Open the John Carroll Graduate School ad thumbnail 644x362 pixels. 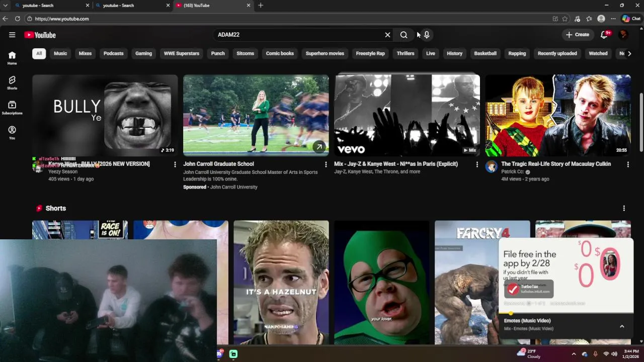[x=256, y=115]
